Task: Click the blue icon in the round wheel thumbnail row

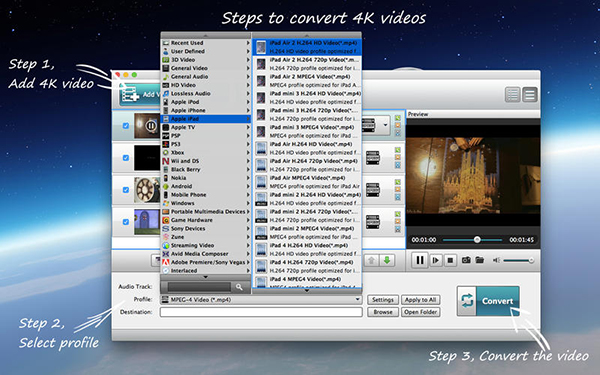Action: pos(398,197)
